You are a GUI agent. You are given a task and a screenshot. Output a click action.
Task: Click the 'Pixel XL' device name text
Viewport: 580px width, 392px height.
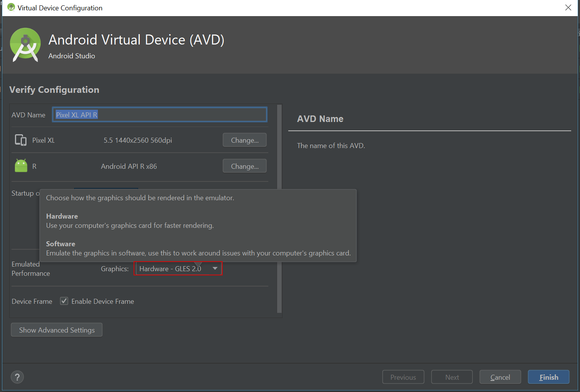[x=43, y=140]
